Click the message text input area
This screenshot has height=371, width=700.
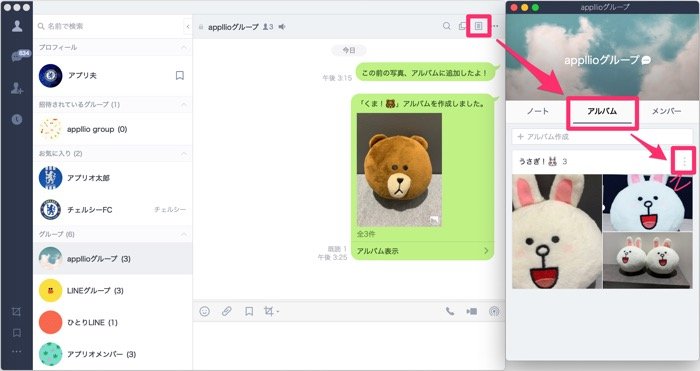[x=348, y=346]
